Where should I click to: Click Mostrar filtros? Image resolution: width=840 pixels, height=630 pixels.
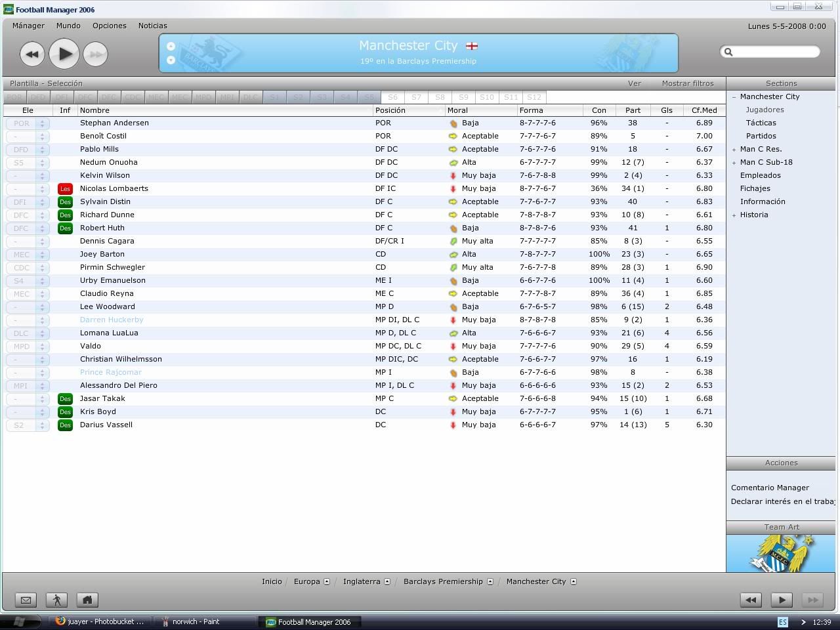(x=688, y=83)
